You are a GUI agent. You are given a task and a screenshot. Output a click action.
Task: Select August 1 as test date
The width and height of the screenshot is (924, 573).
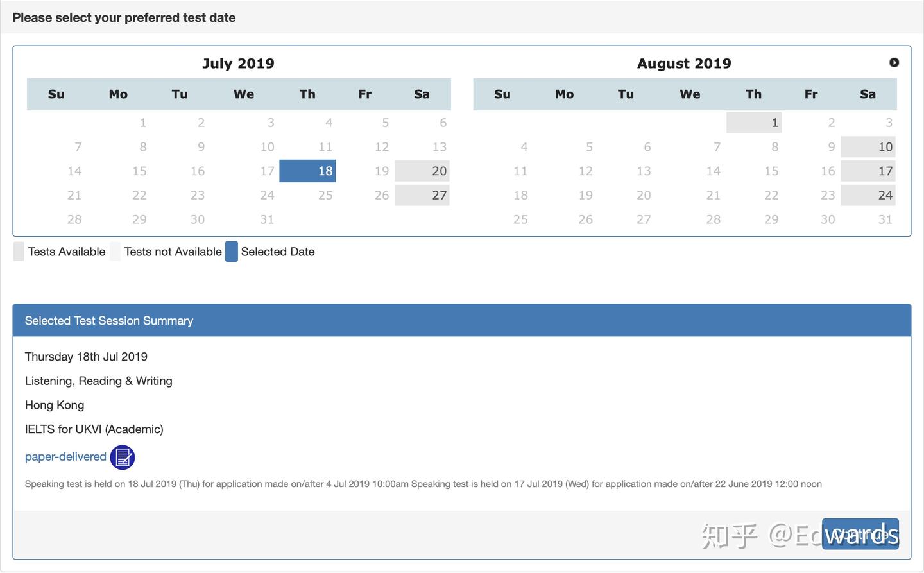(754, 122)
